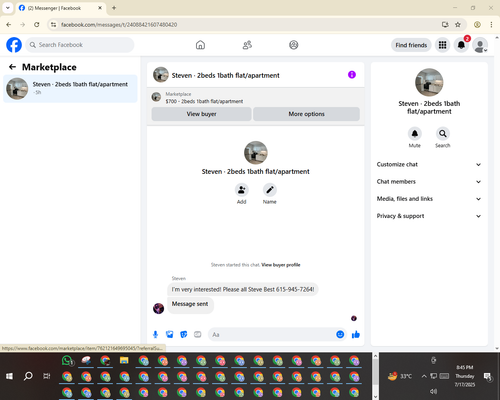
Task: Mute the conversation with bell icon
Action: tap(415, 134)
